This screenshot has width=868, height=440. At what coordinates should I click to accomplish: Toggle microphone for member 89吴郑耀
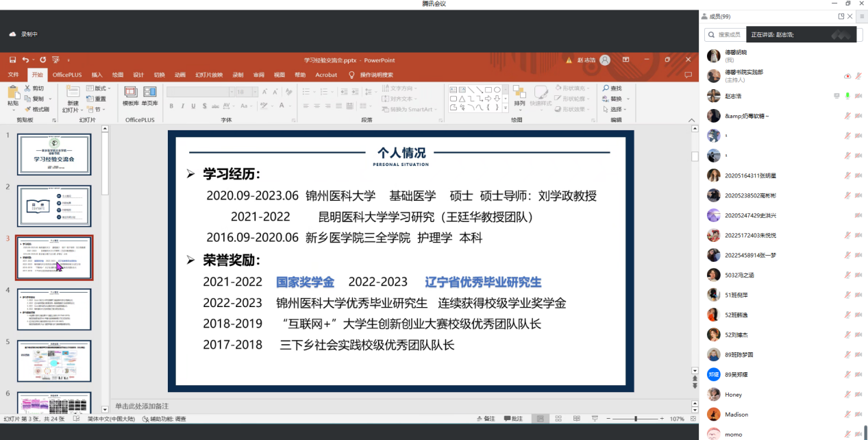(847, 375)
